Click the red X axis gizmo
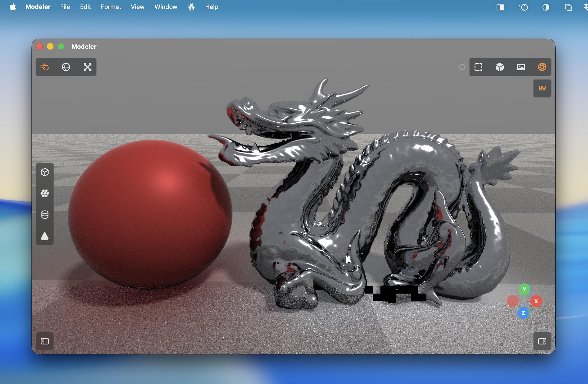Screen dimensions: 588x384 [x=536, y=301]
